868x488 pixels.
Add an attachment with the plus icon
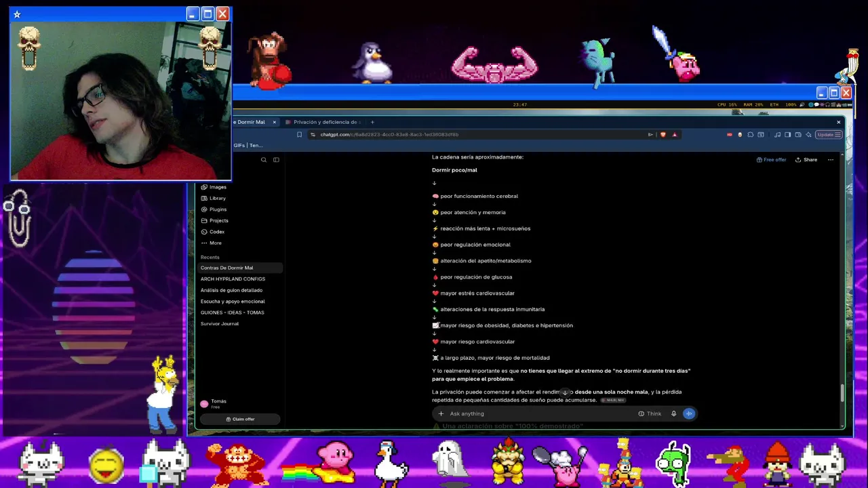pos(441,413)
